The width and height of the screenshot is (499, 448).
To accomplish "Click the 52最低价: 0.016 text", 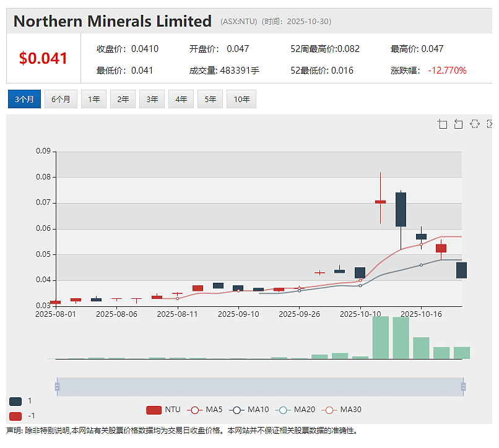I will [322, 71].
